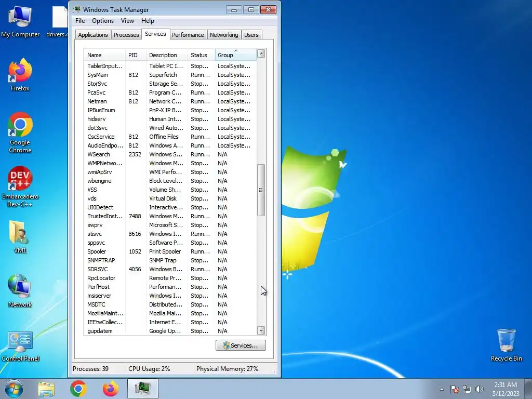Select the PcaSvc service row
The height and width of the screenshot is (399, 532).
[x=170, y=92]
